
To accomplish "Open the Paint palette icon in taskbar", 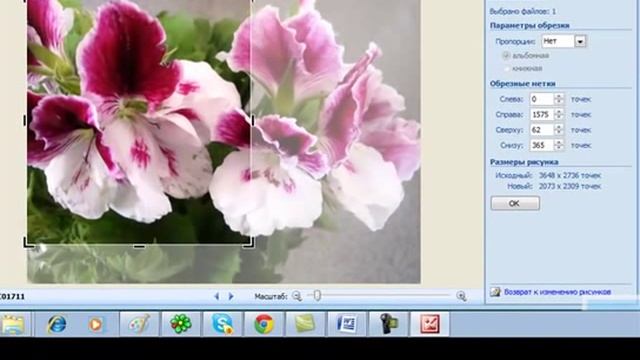I will click(139, 324).
